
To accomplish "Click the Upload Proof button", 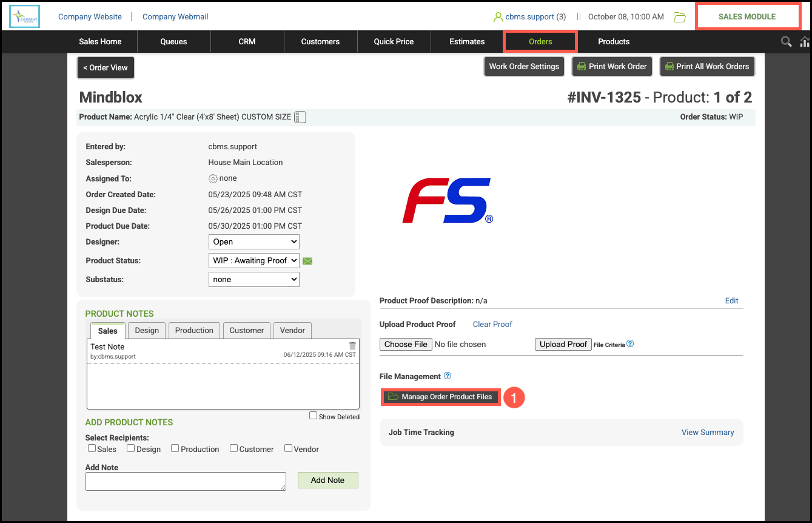I will (563, 344).
